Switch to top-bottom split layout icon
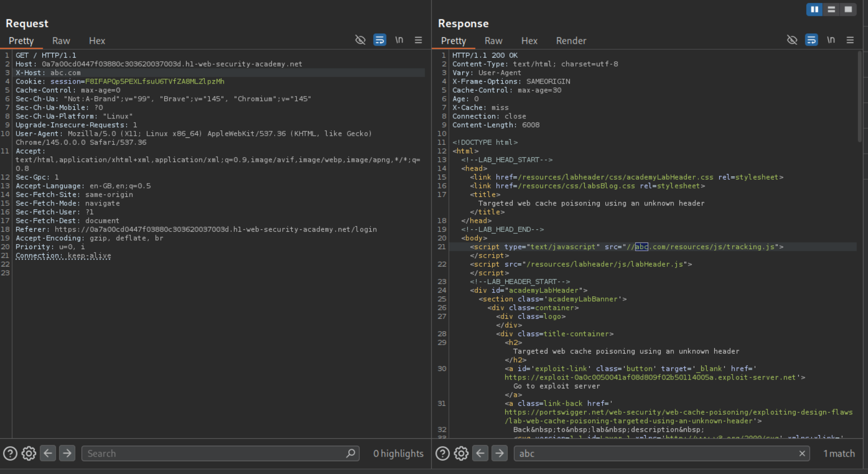 tap(831, 9)
